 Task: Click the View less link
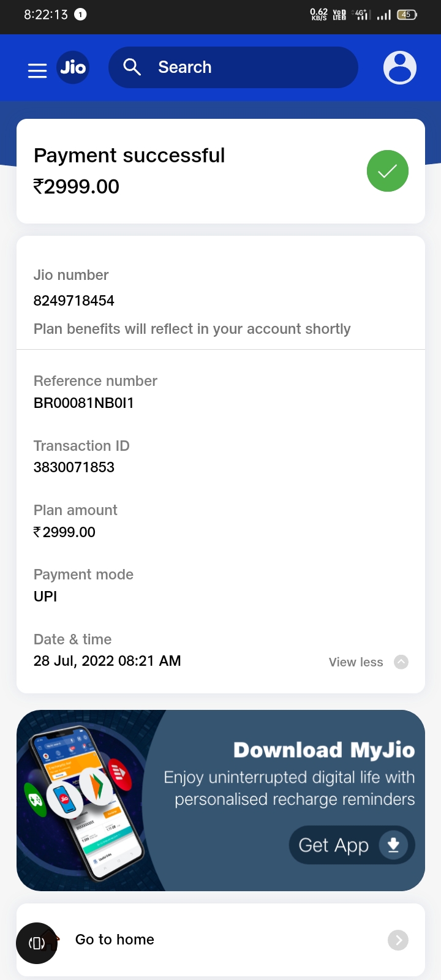[x=356, y=662]
